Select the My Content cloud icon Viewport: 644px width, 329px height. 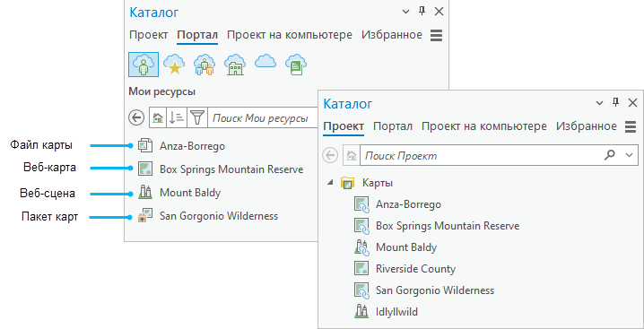coord(144,65)
